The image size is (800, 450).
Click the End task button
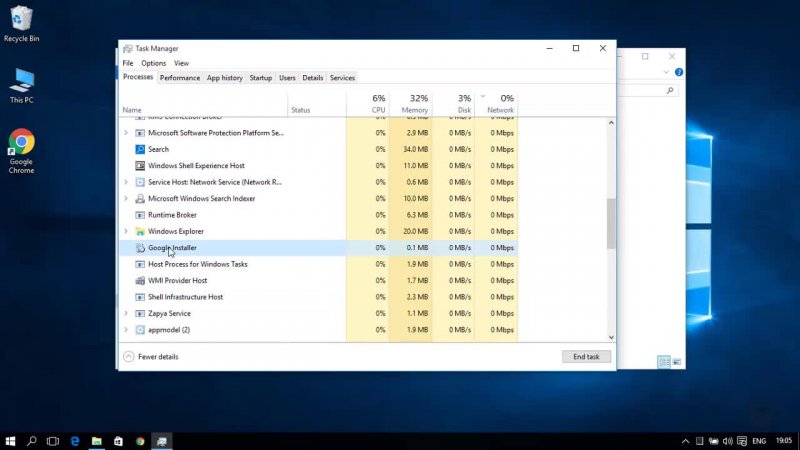586,357
